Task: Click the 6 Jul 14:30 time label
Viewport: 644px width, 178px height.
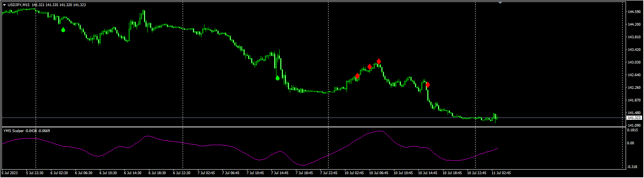Action: click(x=132, y=173)
